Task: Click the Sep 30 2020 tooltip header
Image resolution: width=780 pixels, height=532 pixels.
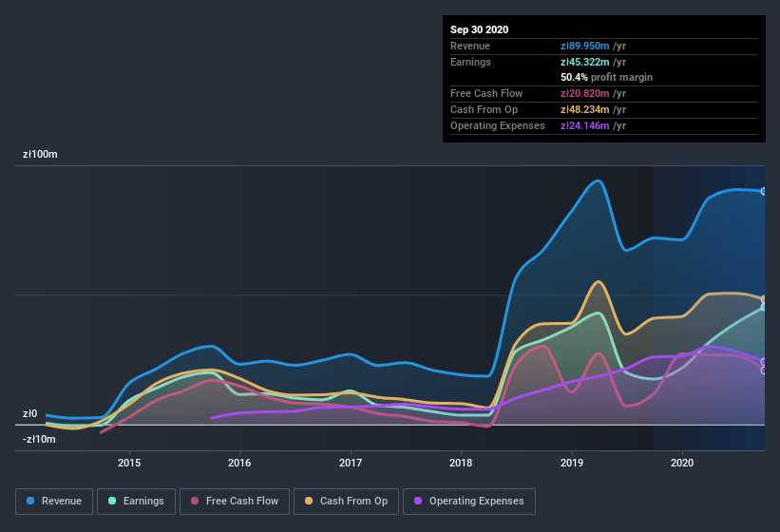Action: [479, 29]
